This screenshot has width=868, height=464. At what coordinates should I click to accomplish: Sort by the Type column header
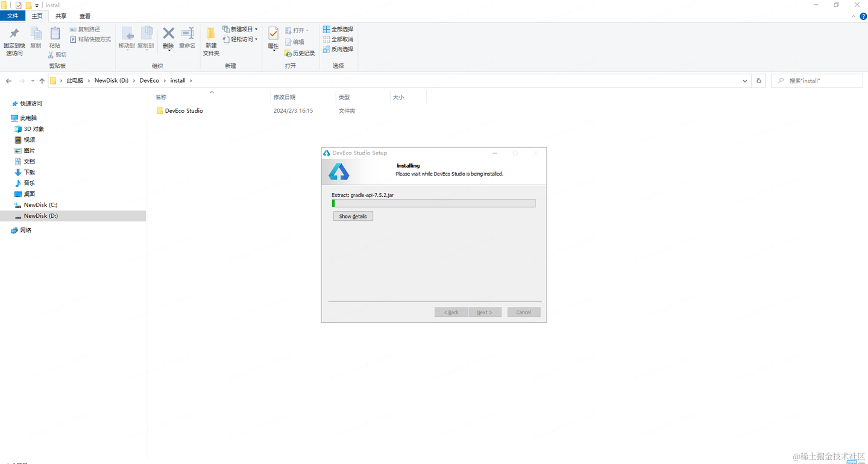pos(363,97)
